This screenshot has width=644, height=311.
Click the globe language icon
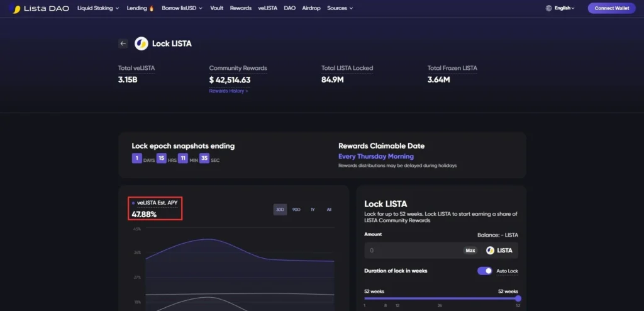pos(548,8)
